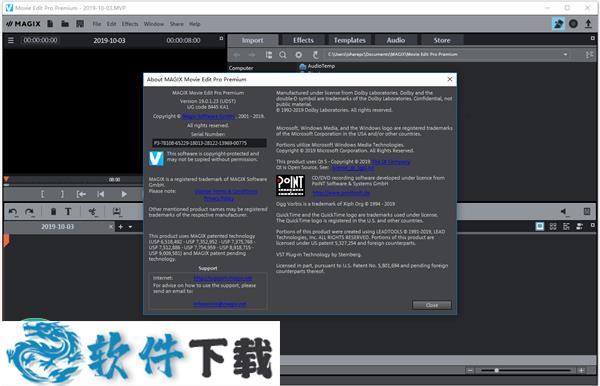Click the insert mode icon in edit toolbar
The height and width of the screenshot is (386, 600).
pos(117,212)
